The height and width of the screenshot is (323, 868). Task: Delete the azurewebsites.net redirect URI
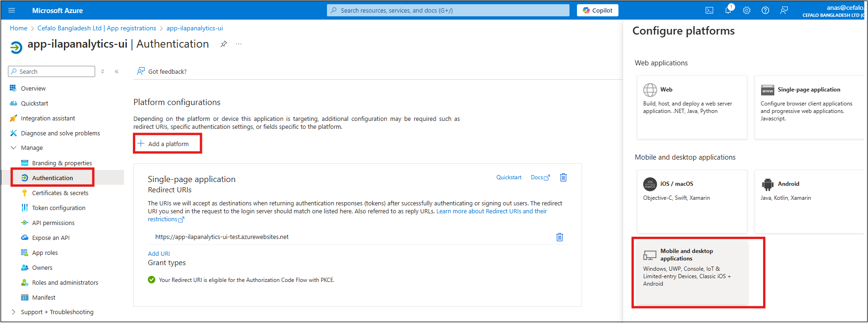click(x=560, y=237)
